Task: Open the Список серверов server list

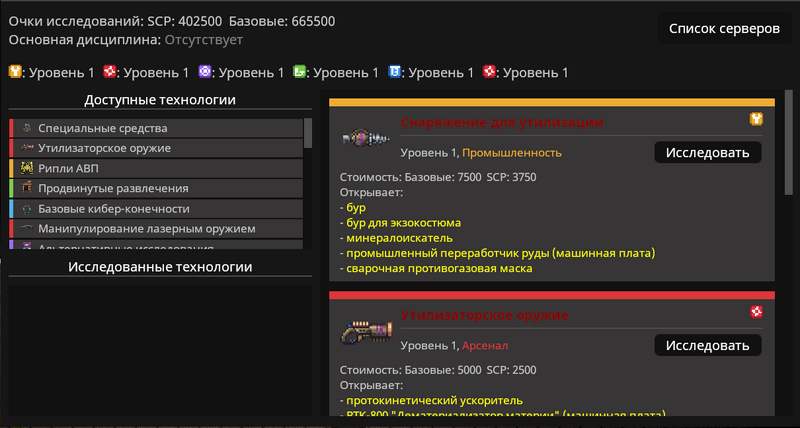Action: point(724,29)
